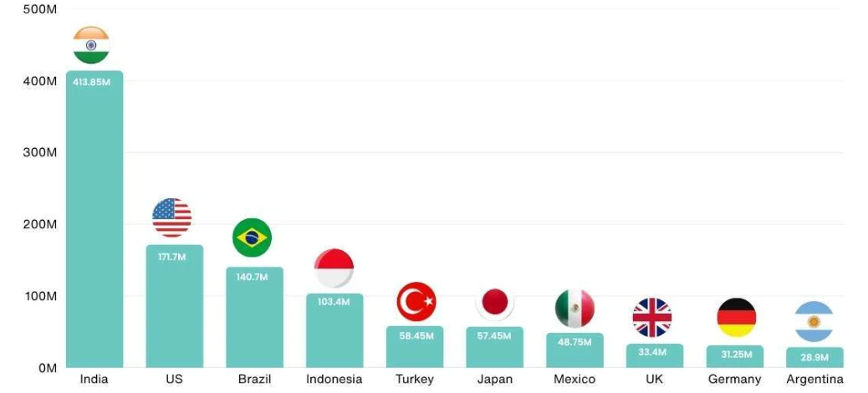868x393 pixels.
Task: Select the Germany flag icon
Action: point(736,318)
